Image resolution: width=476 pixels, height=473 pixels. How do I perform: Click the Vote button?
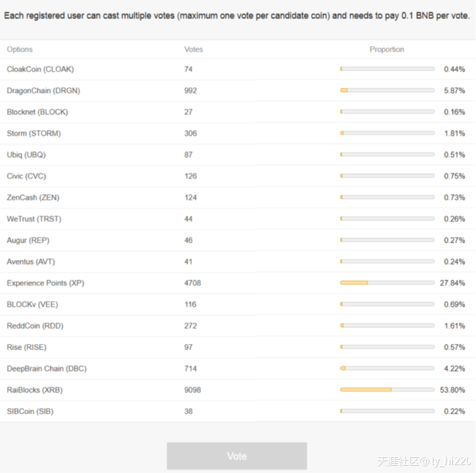(x=236, y=456)
